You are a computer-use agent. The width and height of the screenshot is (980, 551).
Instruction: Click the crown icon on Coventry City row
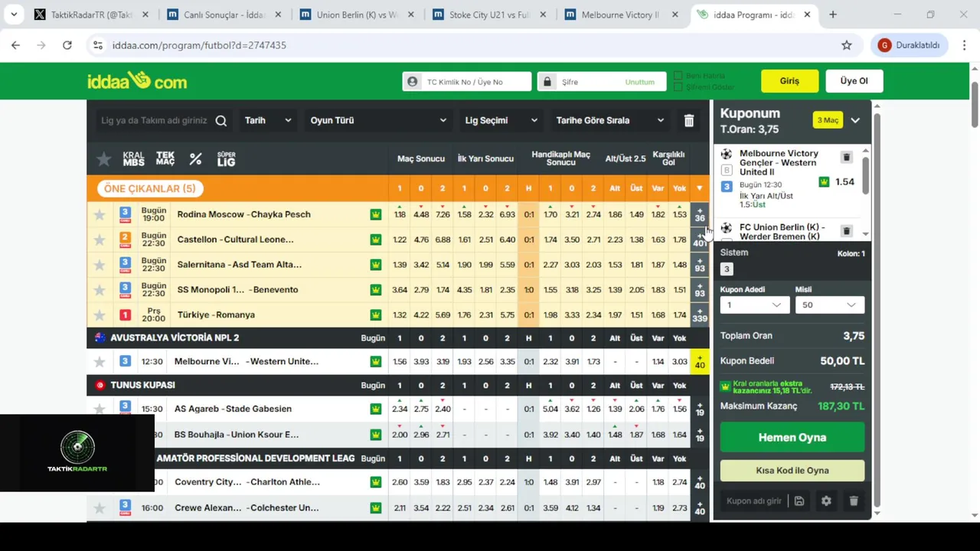pyautogui.click(x=376, y=482)
